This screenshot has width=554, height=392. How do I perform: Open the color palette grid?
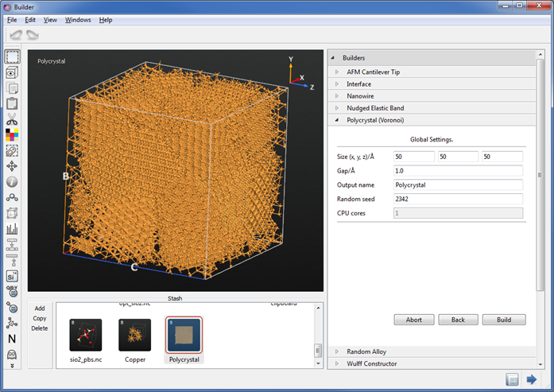[12, 134]
